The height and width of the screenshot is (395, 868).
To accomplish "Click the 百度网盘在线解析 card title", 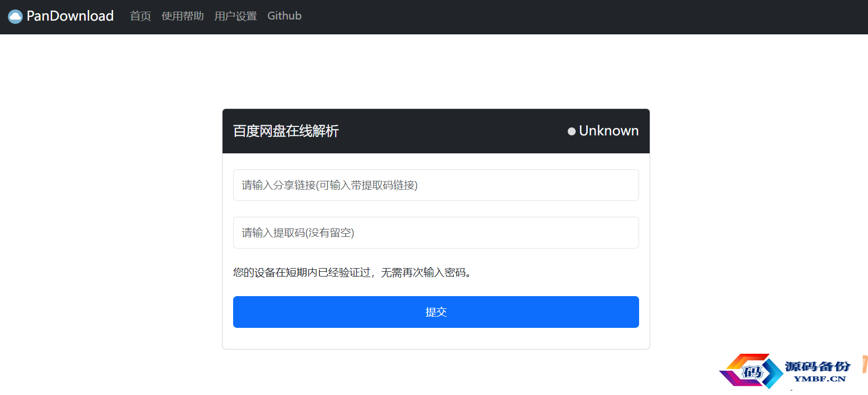I will [286, 131].
